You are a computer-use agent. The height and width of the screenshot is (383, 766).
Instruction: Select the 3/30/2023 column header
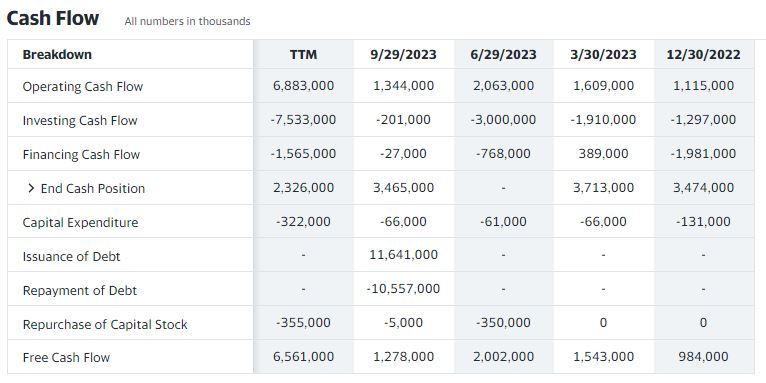(603, 54)
